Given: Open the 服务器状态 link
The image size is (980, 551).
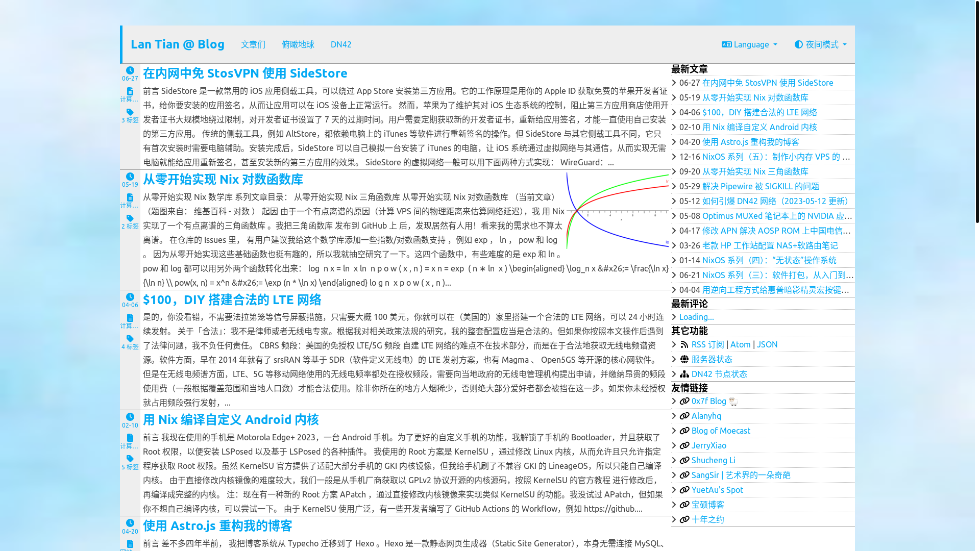Looking at the screenshot, I should point(712,360).
